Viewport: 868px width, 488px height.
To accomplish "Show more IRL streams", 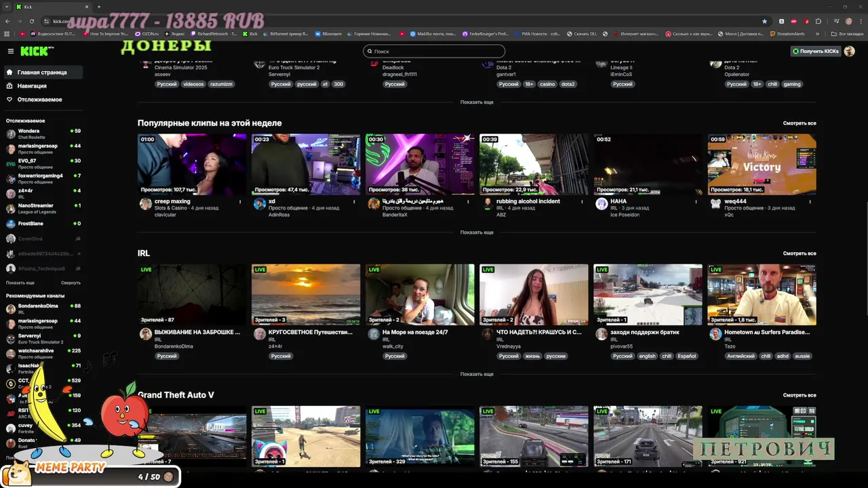I will click(477, 374).
